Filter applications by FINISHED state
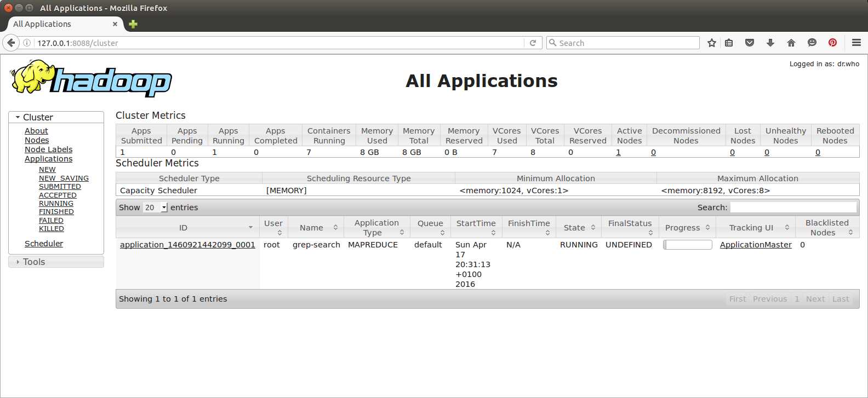This screenshot has width=868, height=398. pos(56,212)
